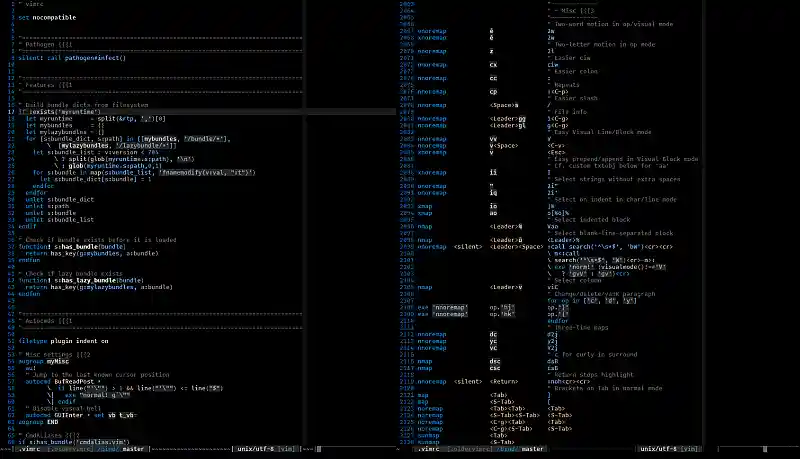Click 'set nocompatible' line in left pane
The width and height of the screenshot is (800, 459).
tap(47, 17)
